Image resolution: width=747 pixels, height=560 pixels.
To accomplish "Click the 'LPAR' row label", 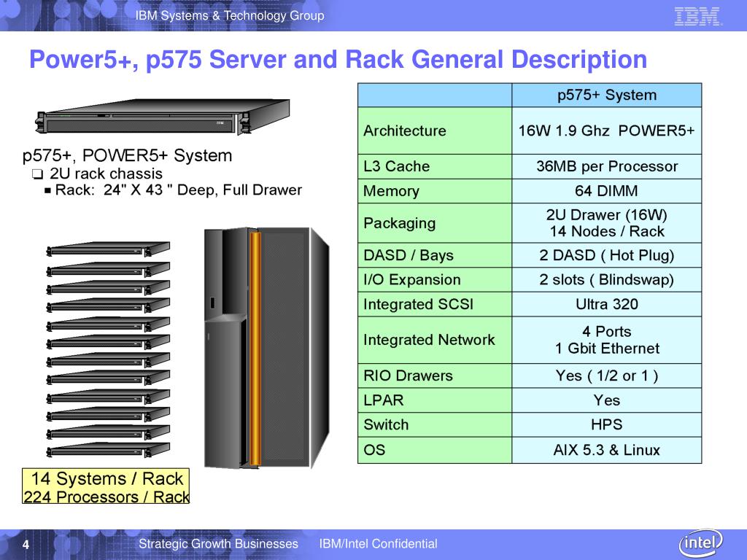I will tap(435, 400).
